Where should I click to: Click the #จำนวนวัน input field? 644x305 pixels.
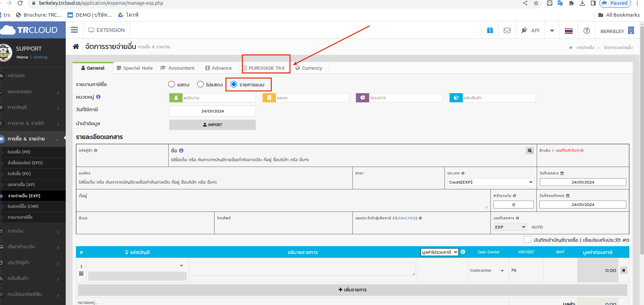514,204
